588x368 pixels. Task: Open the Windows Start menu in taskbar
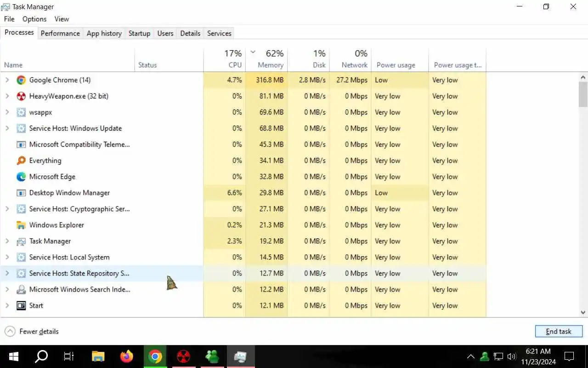coord(13,356)
